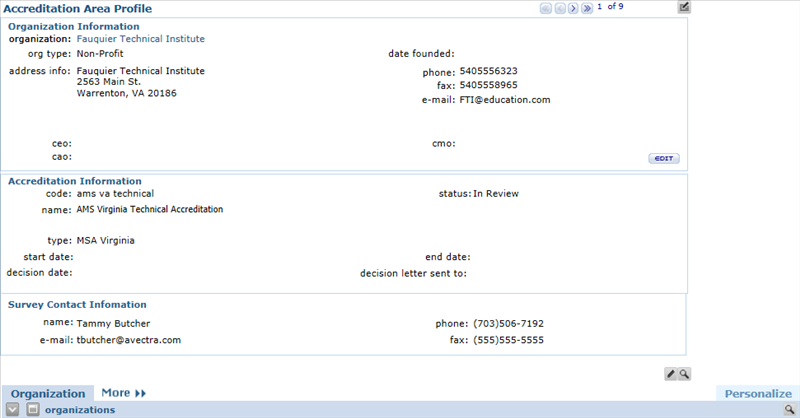Click the pencil icon below Survey Contact
This screenshot has height=418, width=800.
(671, 374)
